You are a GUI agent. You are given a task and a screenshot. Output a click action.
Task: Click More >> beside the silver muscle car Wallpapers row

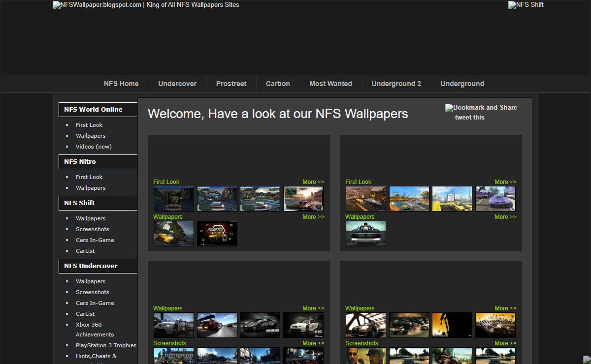pos(505,217)
